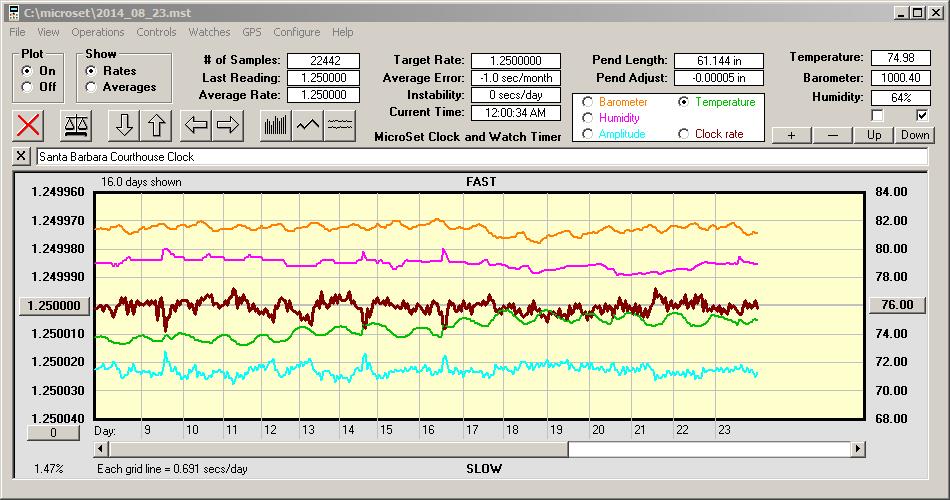Click the Temperature value field
The image size is (950, 500).
click(x=900, y=58)
